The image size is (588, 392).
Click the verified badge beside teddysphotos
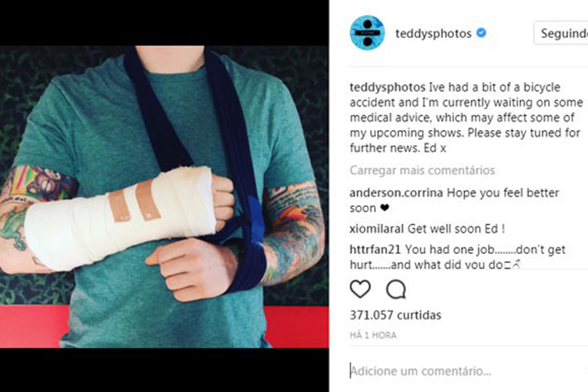point(481,33)
